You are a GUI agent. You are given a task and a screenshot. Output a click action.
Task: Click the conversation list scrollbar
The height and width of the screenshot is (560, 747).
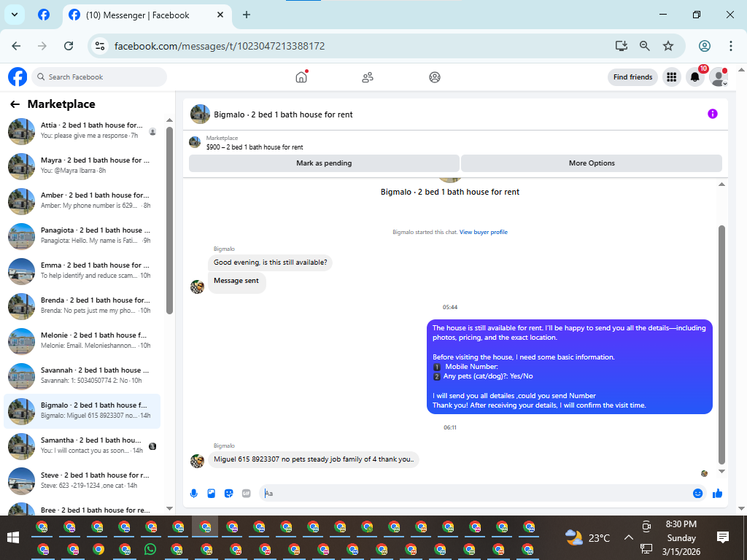tap(169, 220)
